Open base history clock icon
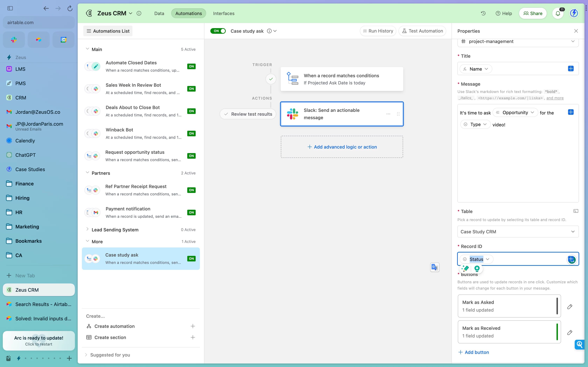Viewport: 588px width, 367px height. pos(483,13)
